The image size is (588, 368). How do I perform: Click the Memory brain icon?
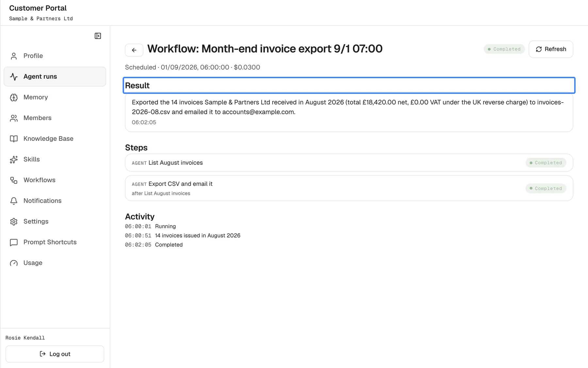14,97
